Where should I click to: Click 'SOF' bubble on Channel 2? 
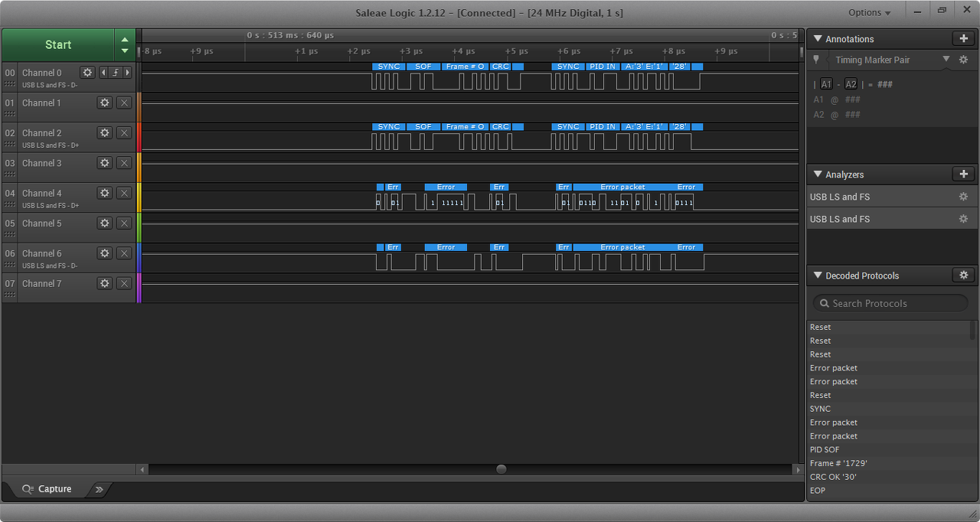[423, 127]
